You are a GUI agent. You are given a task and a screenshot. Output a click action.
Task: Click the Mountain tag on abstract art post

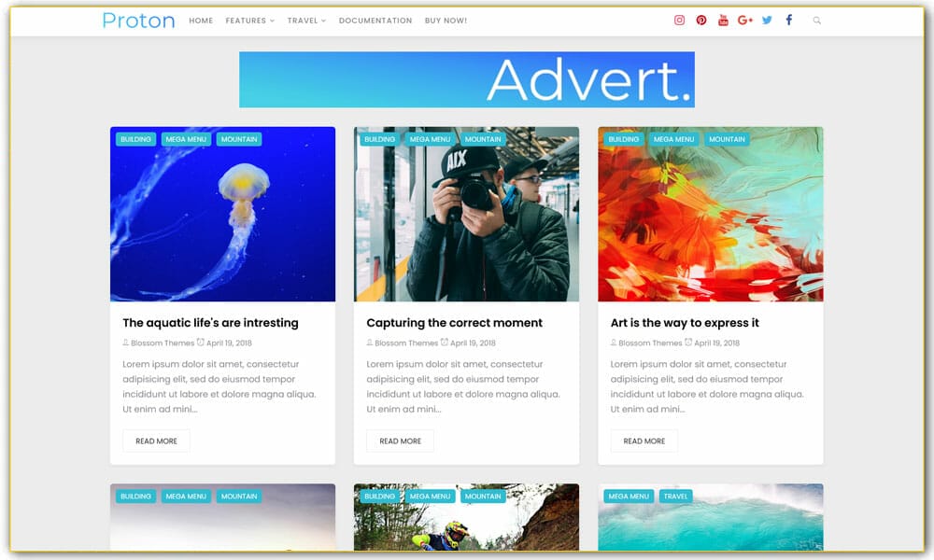click(727, 139)
